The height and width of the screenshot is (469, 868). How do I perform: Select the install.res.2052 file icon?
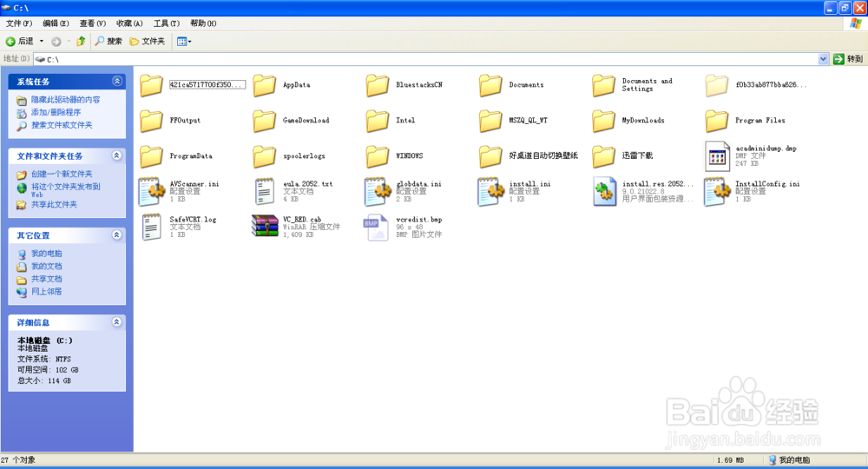point(604,192)
